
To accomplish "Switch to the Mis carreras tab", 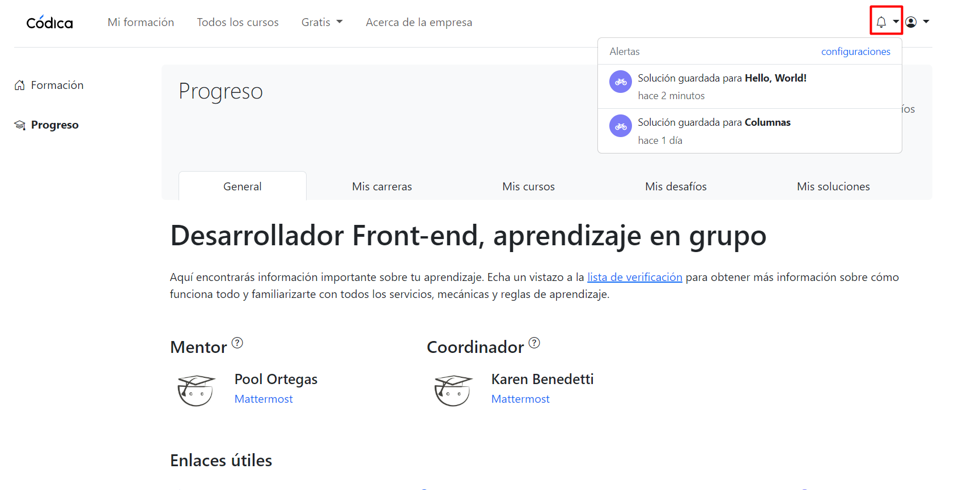I will tap(381, 186).
